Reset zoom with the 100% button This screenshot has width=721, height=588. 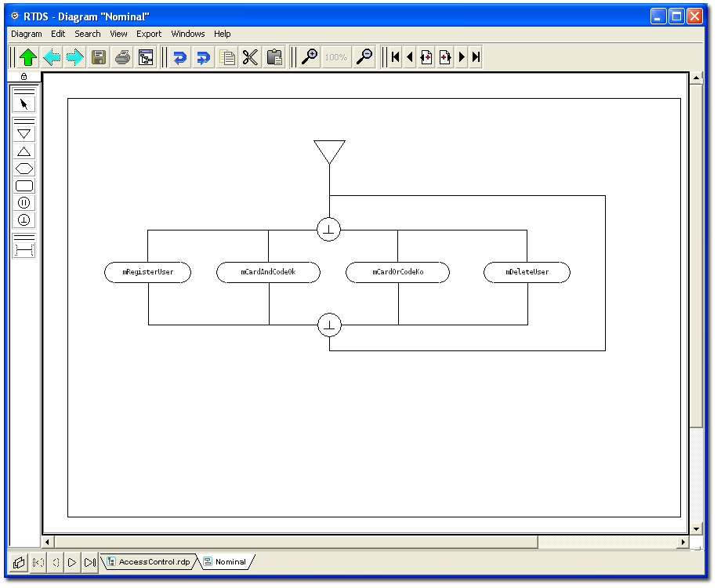click(336, 57)
